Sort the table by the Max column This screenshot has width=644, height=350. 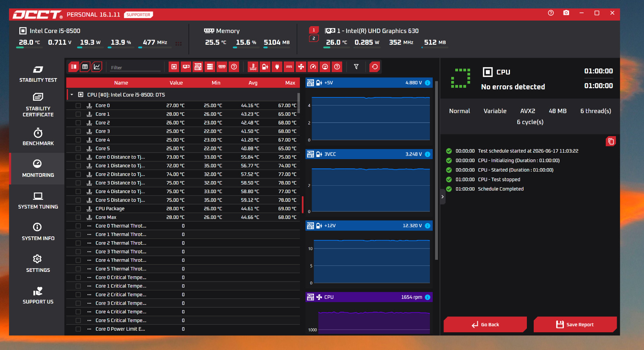coord(290,83)
